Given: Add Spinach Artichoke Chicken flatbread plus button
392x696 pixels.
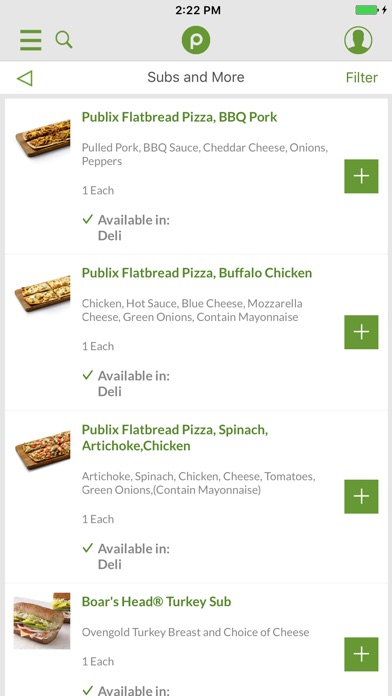Looking at the screenshot, I should tap(361, 497).
